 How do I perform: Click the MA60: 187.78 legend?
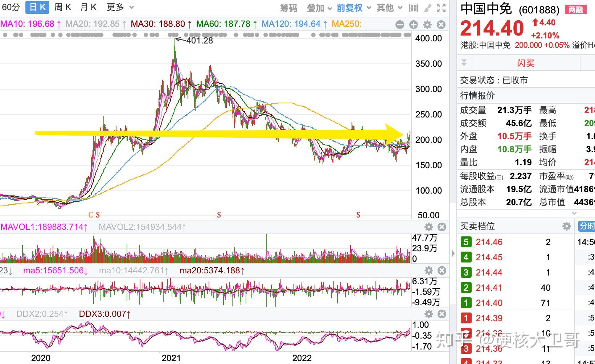click(227, 24)
